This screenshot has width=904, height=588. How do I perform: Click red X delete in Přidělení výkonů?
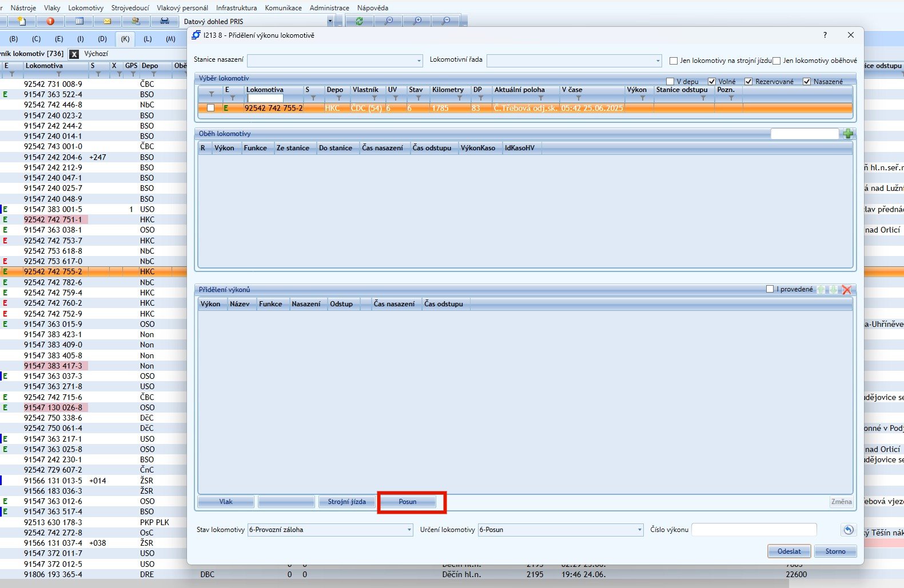(x=847, y=290)
